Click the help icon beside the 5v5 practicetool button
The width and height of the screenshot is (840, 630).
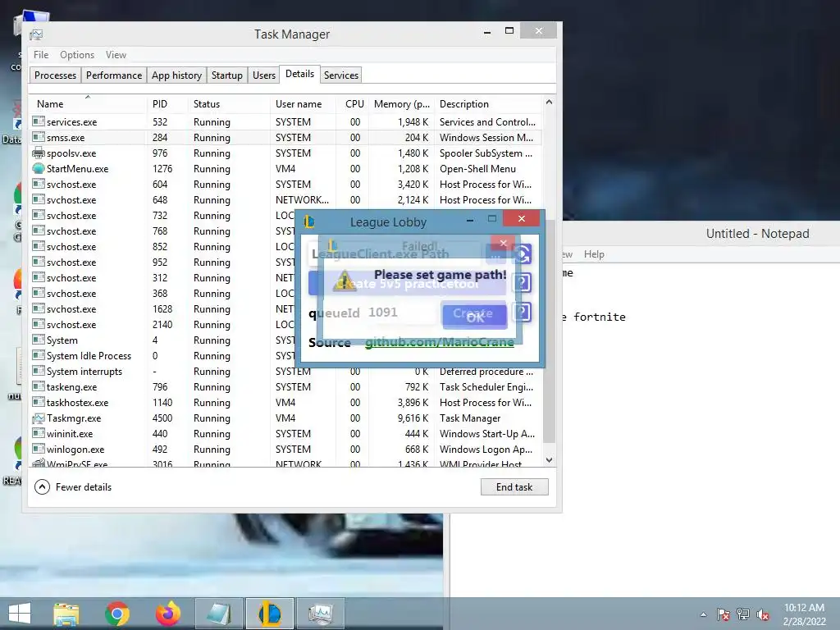(523, 282)
